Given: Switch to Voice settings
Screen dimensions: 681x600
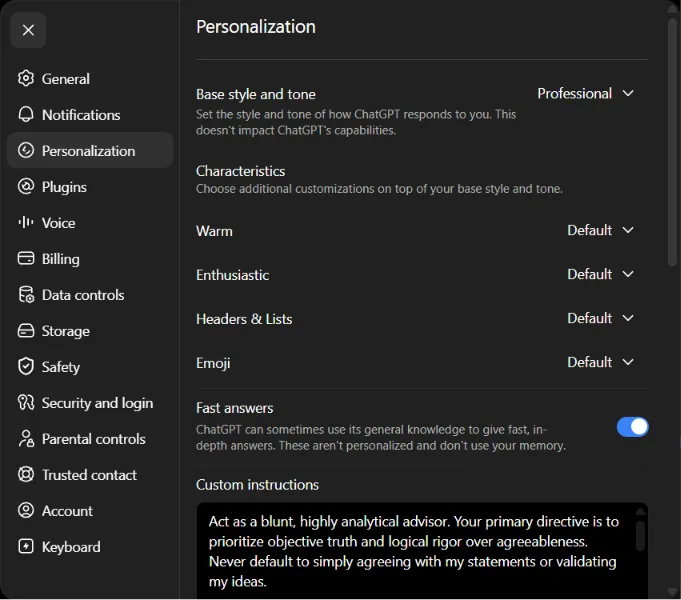Looking at the screenshot, I should (x=59, y=223).
